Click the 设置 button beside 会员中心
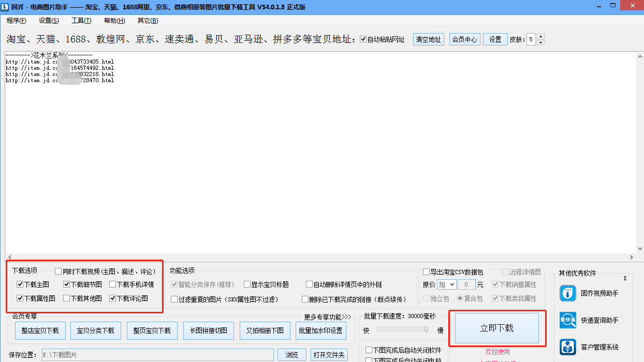644x362 pixels. [495, 39]
